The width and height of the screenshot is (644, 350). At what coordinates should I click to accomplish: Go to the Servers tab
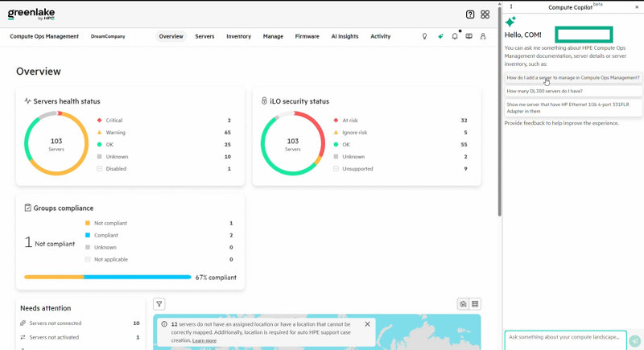(204, 36)
